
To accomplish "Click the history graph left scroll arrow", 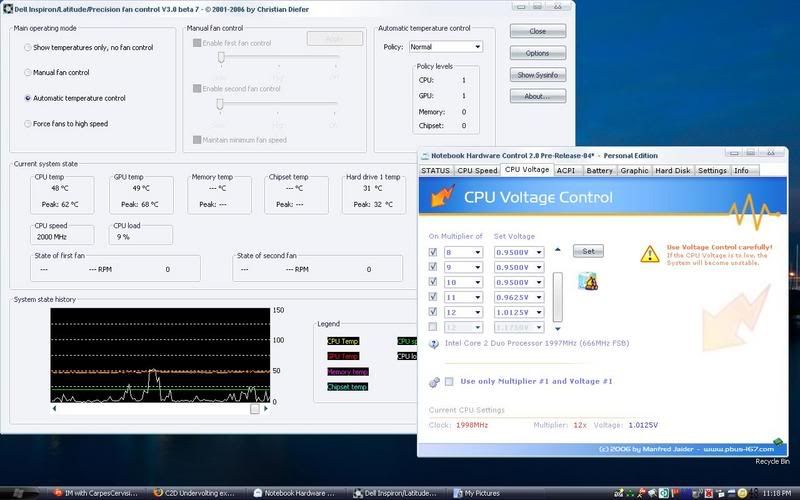I will pos(55,408).
